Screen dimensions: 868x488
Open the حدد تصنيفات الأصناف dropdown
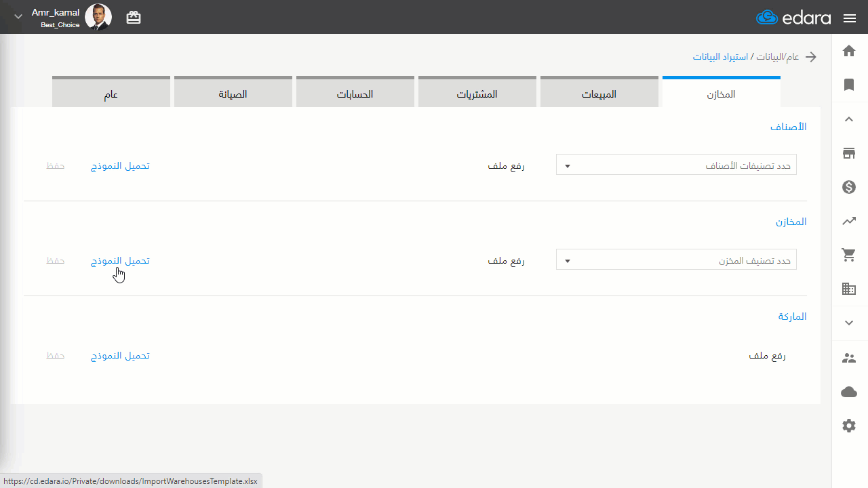(676, 165)
